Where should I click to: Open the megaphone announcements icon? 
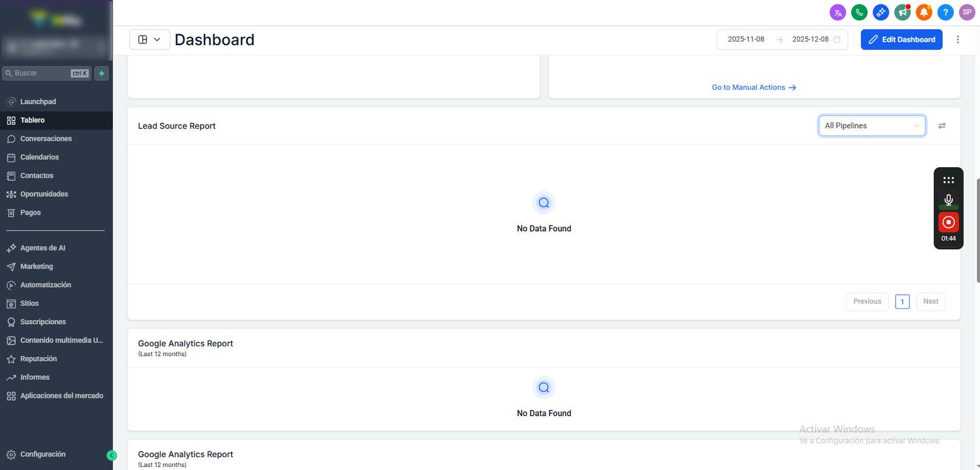pos(902,12)
